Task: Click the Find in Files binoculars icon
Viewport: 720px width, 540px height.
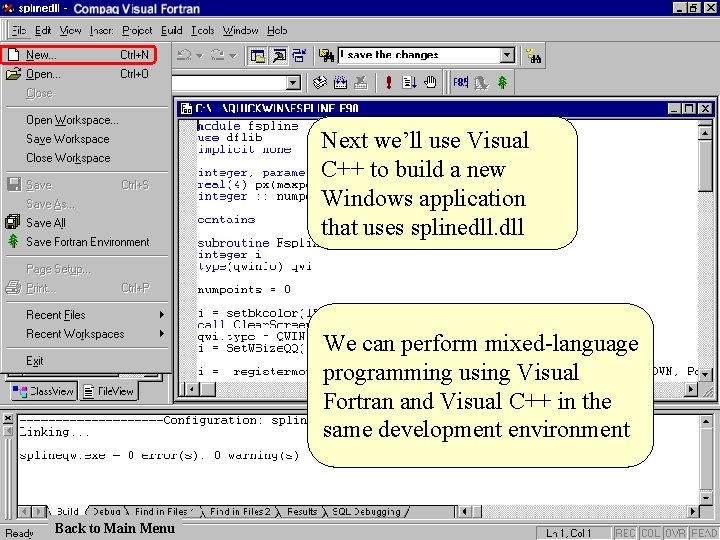Action: click(x=326, y=56)
